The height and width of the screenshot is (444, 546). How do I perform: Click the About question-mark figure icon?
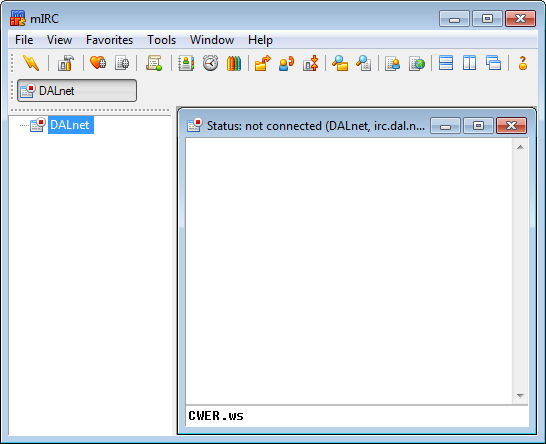pos(523,63)
